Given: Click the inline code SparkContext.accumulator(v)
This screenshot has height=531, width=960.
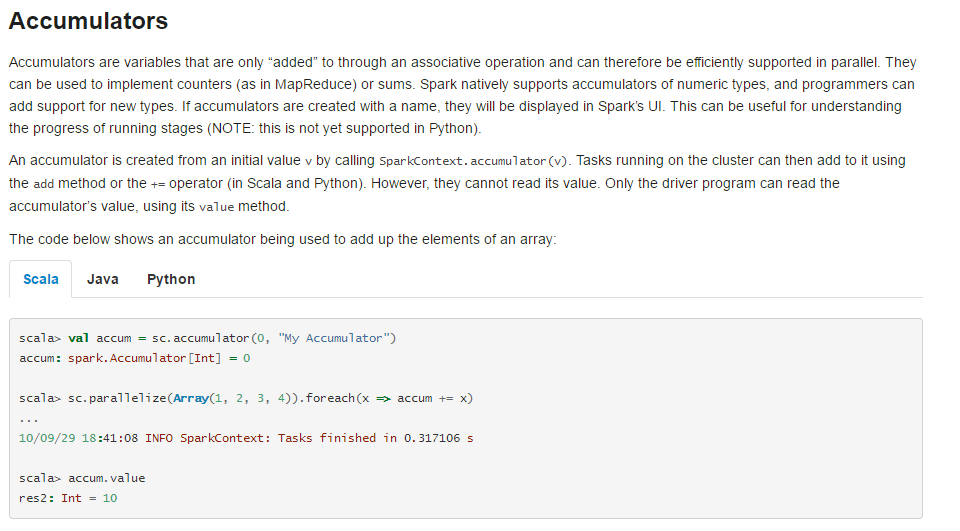Looking at the screenshot, I should click(473, 161).
